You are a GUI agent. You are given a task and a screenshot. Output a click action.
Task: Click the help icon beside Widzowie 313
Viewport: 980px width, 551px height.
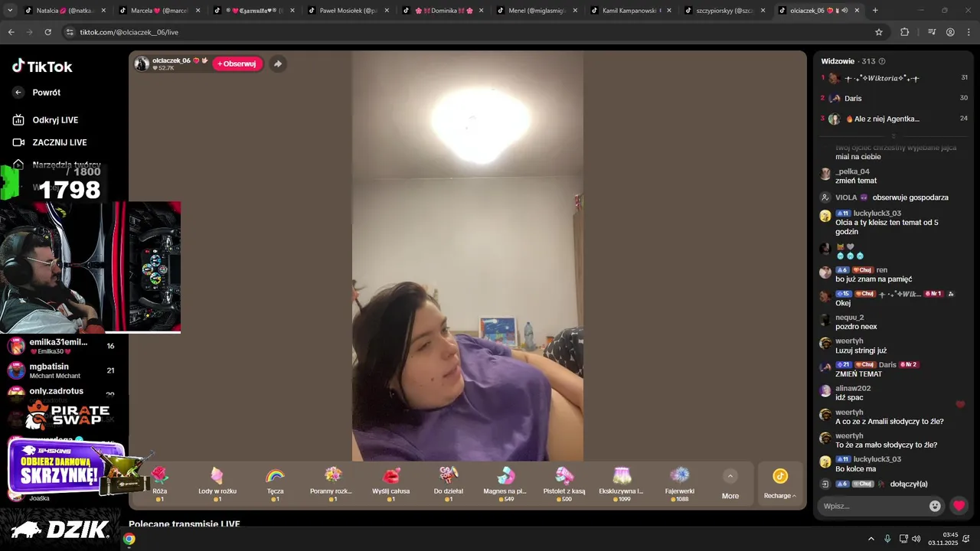pyautogui.click(x=882, y=61)
